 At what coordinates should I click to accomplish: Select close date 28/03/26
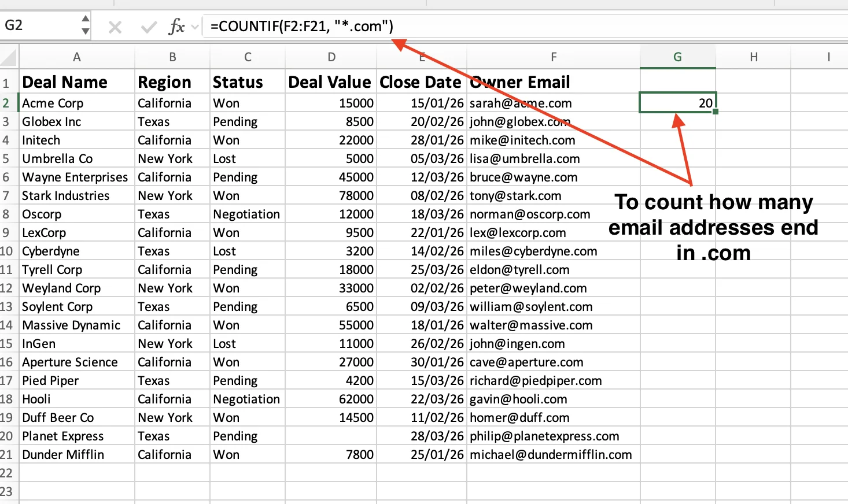(x=422, y=436)
